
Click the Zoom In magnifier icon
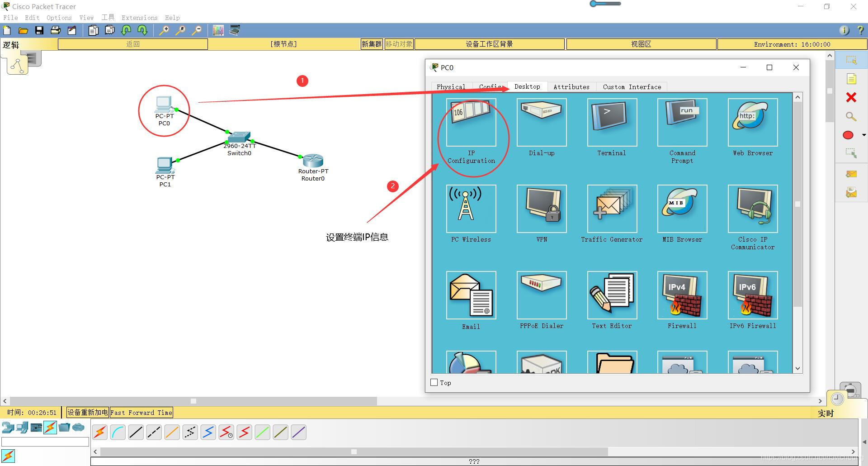click(164, 30)
